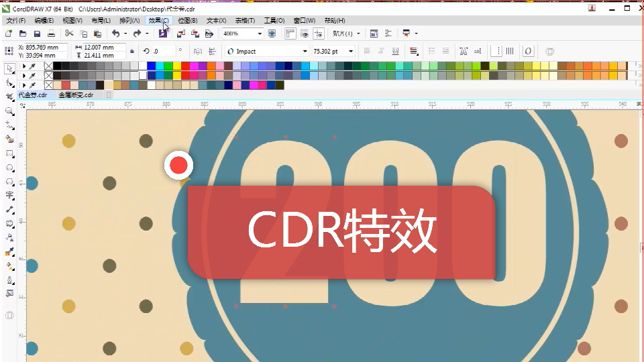The width and height of the screenshot is (644, 362).
Task: Click the rotation angle field
Action: (x=164, y=52)
